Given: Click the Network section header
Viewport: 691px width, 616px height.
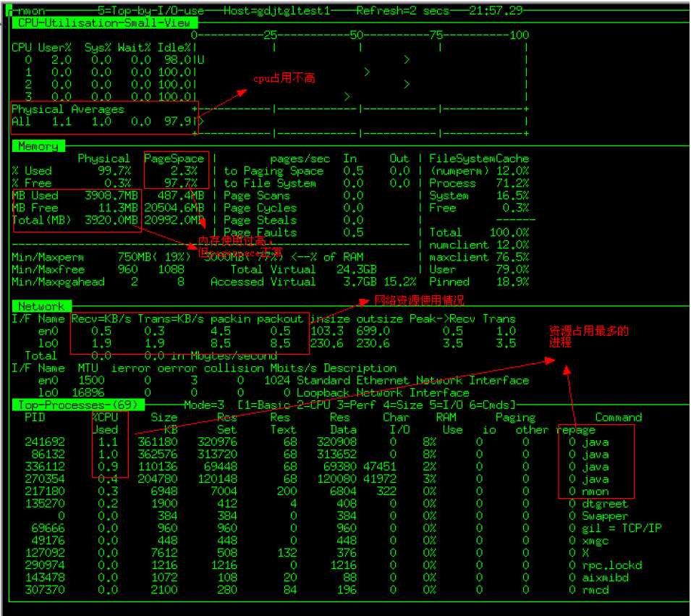Looking at the screenshot, I should [x=41, y=306].
